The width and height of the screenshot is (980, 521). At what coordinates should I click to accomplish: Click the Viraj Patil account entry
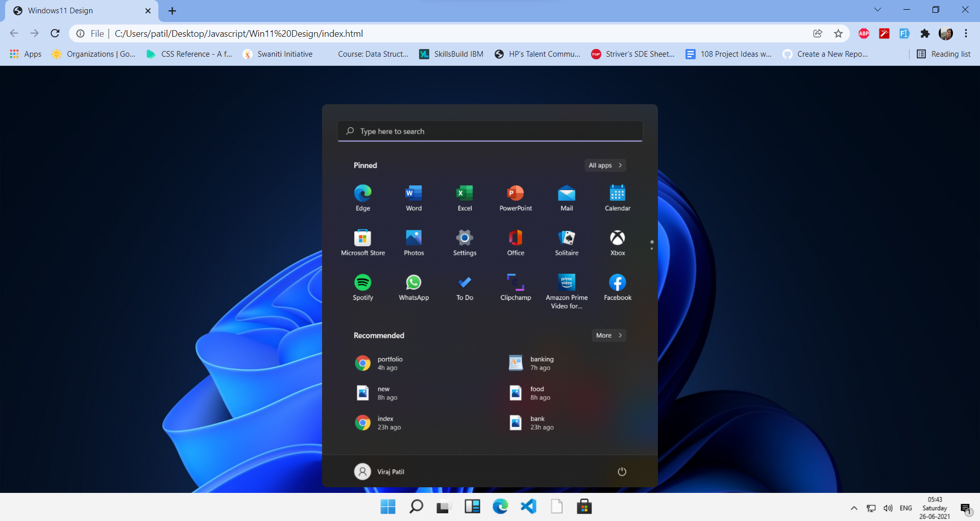[x=379, y=471]
